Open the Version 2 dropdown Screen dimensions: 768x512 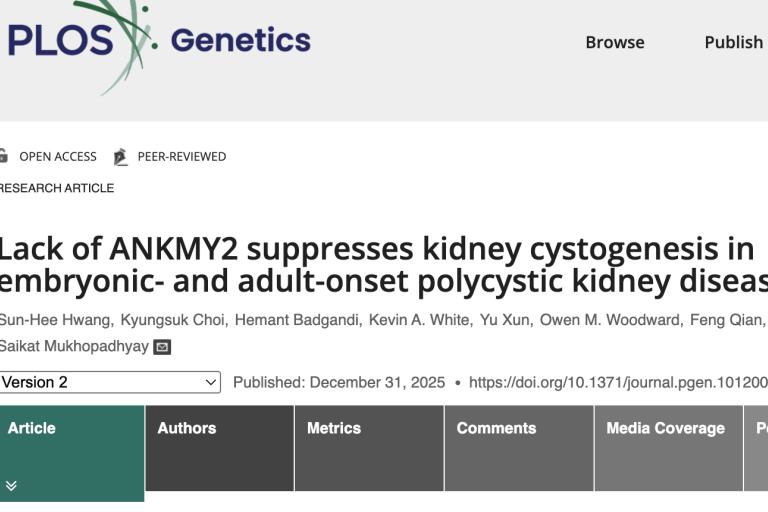coord(109,382)
